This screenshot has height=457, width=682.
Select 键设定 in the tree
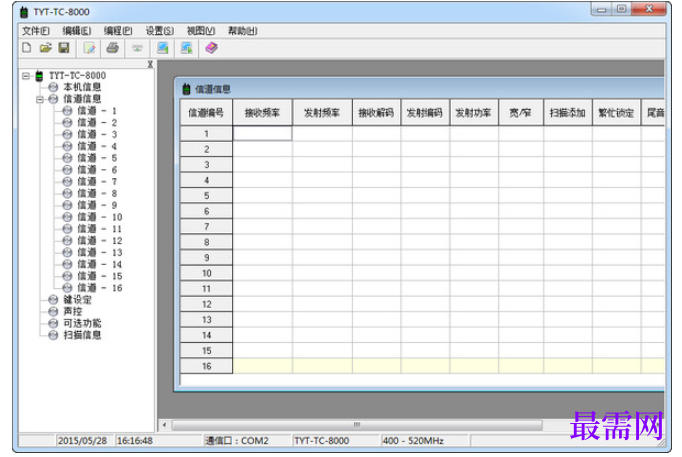[x=77, y=300]
